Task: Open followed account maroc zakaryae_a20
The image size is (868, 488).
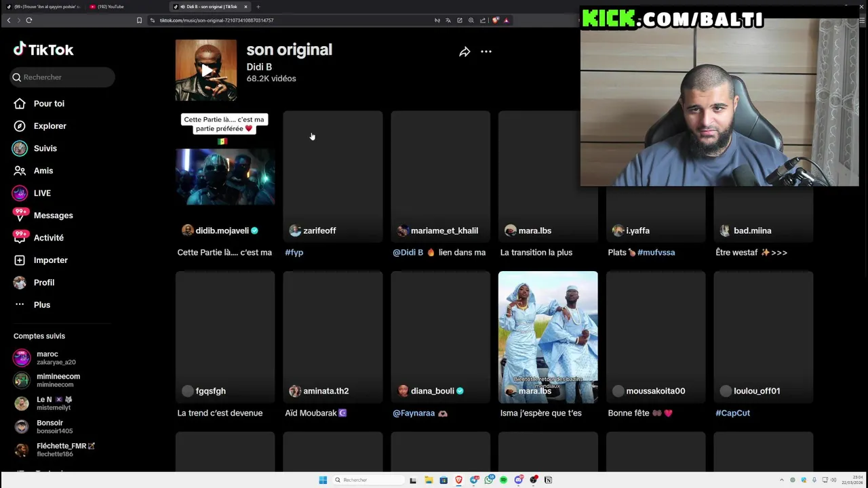Action: 45,358
